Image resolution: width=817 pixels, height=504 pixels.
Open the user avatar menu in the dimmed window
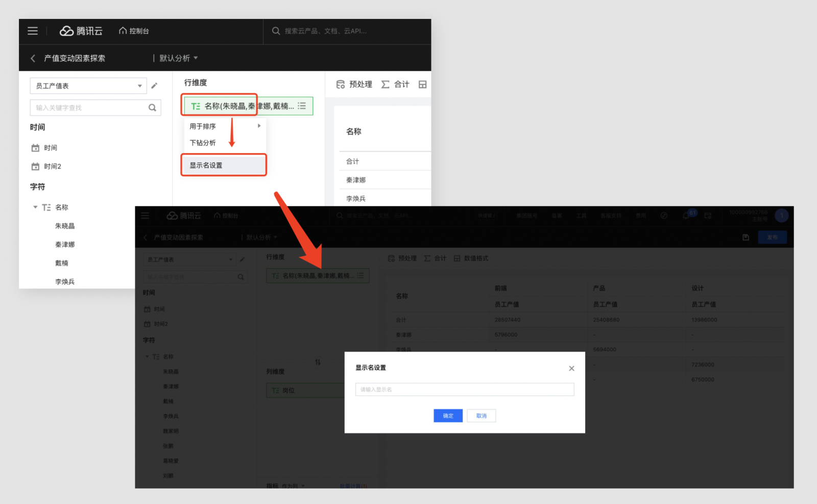(x=781, y=215)
